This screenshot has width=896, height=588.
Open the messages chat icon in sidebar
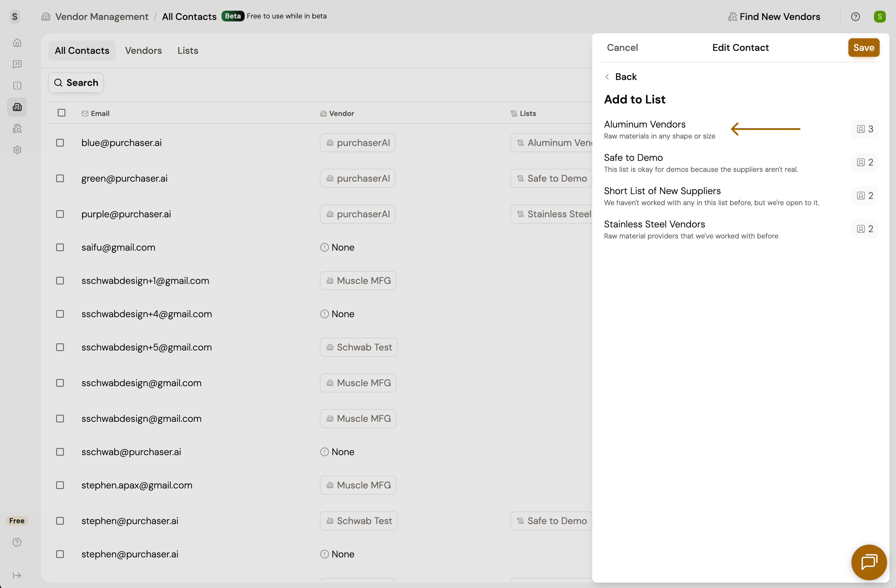[x=17, y=65]
